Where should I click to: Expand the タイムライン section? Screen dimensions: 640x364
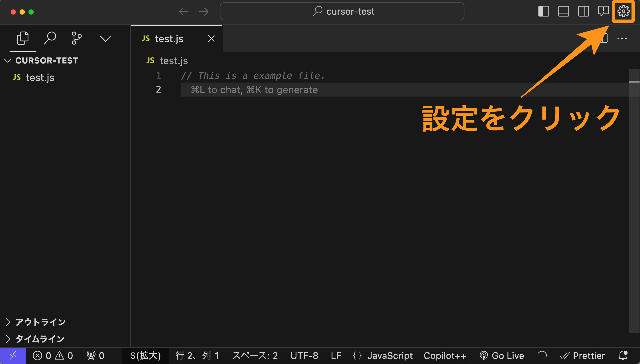(40, 339)
